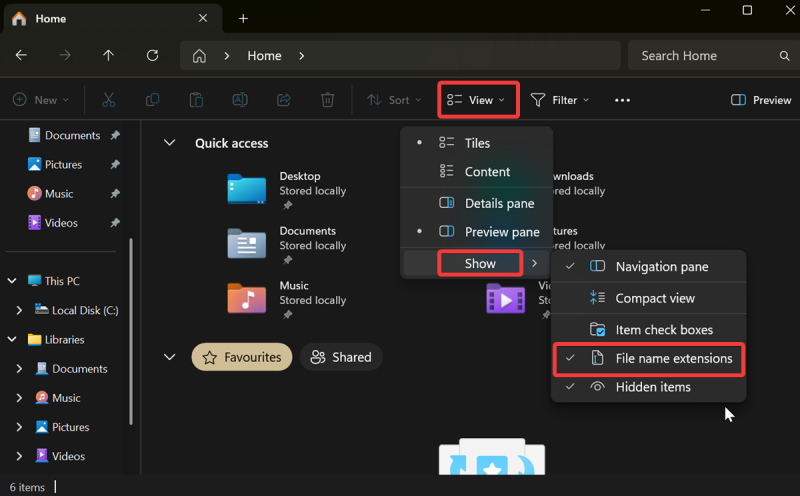
Task: Click the Delete trash bin icon
Action: 327,100
